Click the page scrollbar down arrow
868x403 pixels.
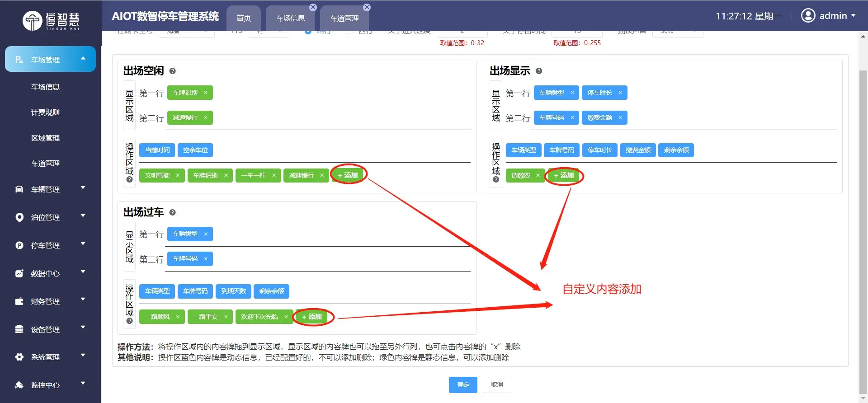[863, 398]
